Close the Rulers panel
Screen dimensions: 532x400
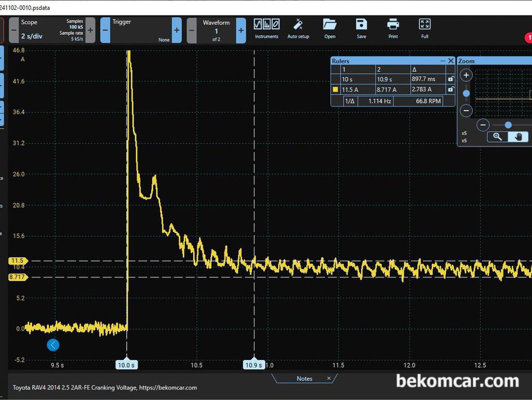coord(451,61)
